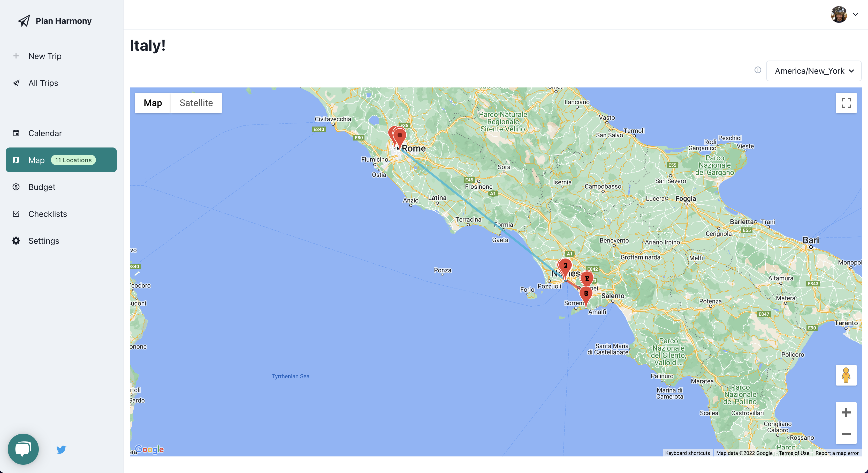
Task: Click the dollar icon beside Budget
Action: coord(16,187)
